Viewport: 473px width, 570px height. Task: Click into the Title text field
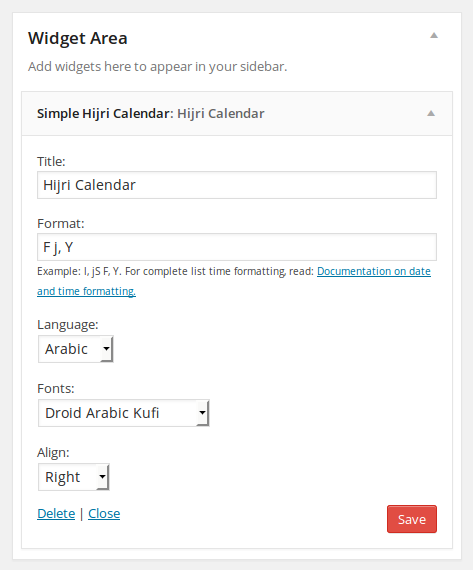point(237,185)
